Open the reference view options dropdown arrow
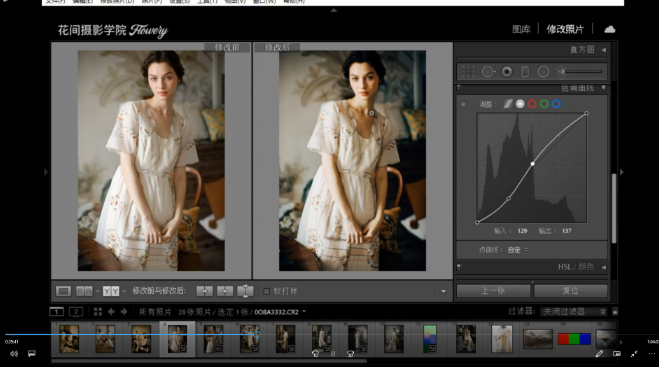The width and height of the screenshot is (659, 367). (x=97, y=291)
